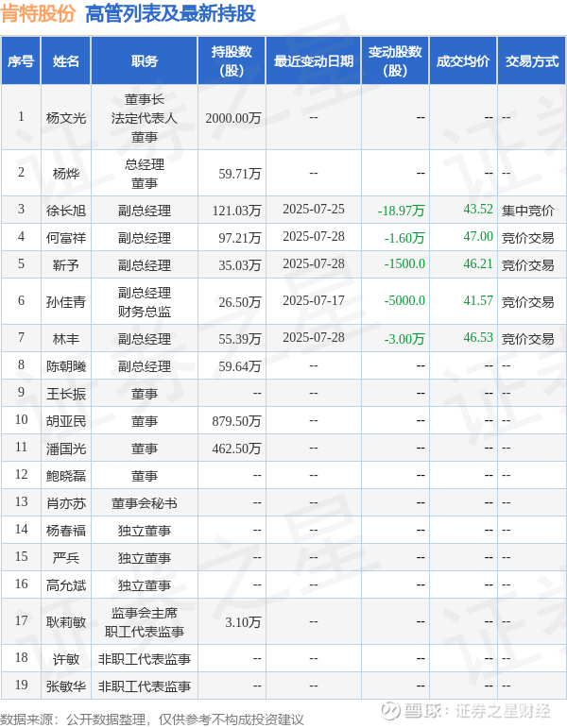Screen dimensions: 567x728
Task: Click the average price 41.57
Action: (x=478, y=301)
